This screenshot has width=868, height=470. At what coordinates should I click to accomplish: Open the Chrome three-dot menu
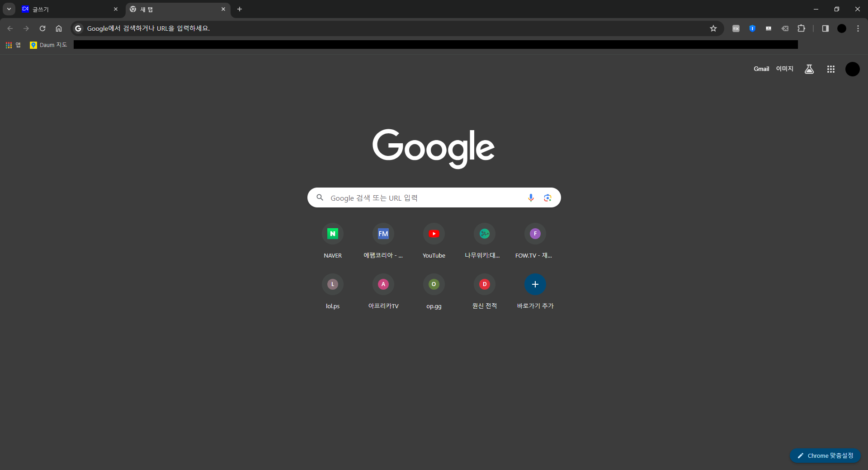[x=858, y=28]
